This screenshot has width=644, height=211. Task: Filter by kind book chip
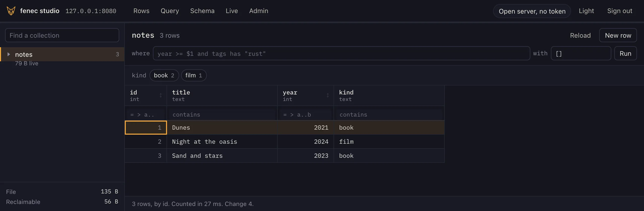[164, 75]
